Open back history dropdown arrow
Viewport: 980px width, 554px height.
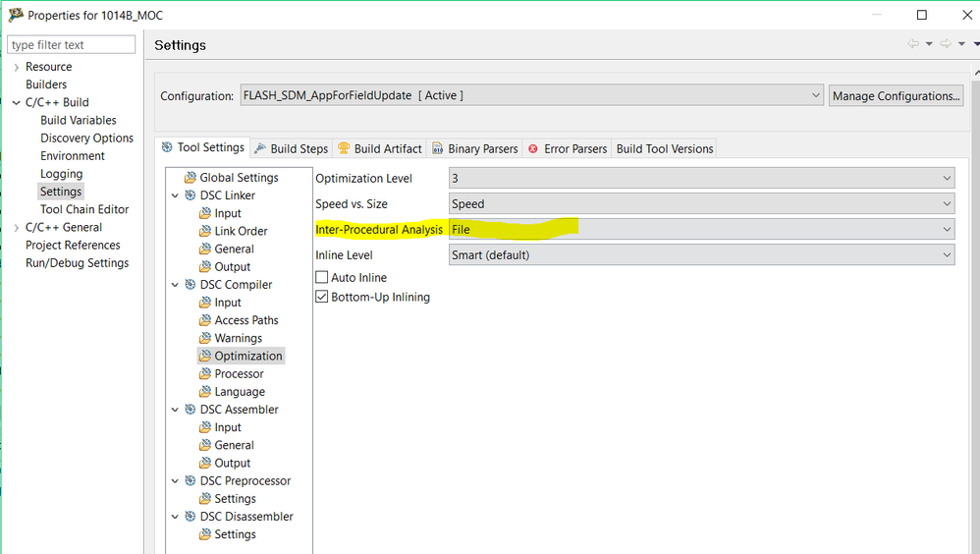click(x=929, y=44)
